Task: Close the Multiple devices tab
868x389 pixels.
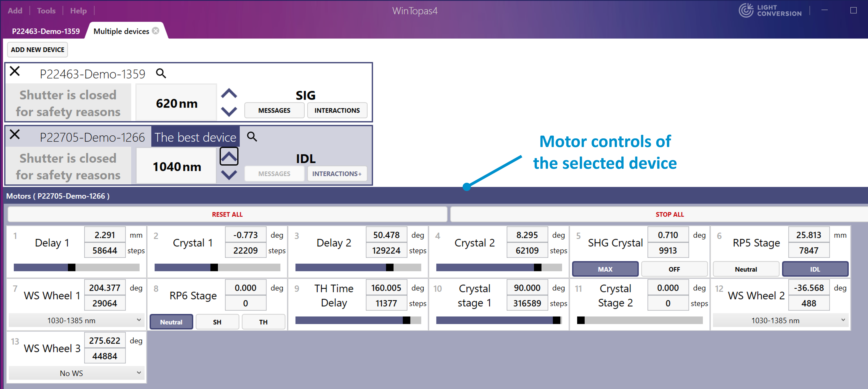Action: coord(155,31)
